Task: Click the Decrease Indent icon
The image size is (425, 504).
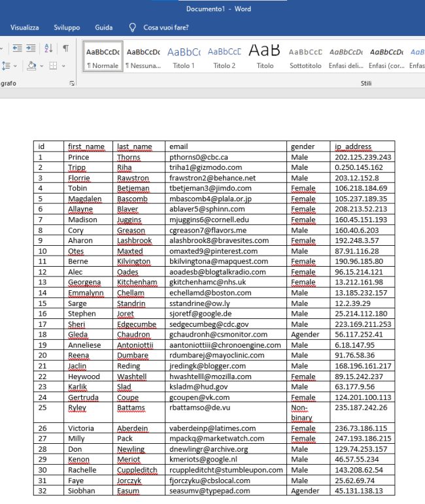Action: pos(16,48)
